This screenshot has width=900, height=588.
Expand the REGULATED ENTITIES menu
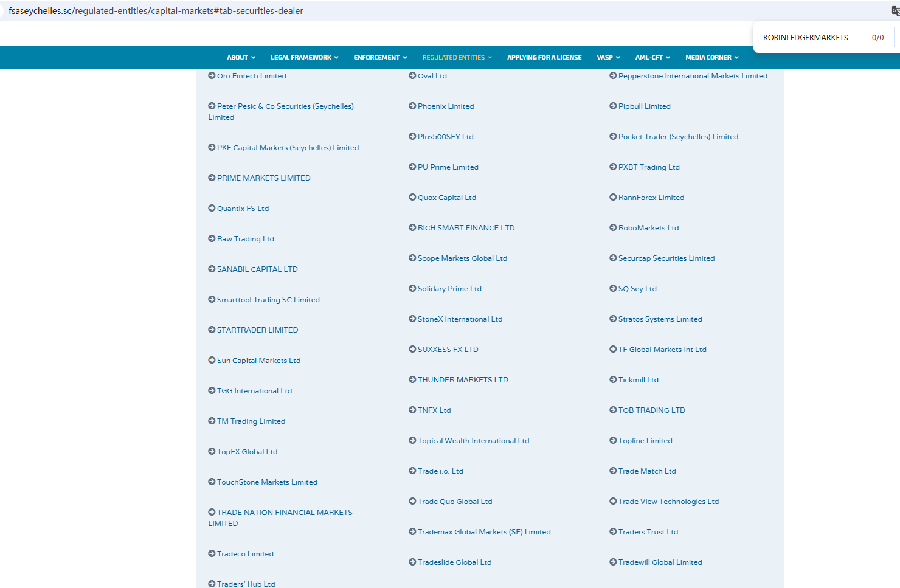pos(457,58)
